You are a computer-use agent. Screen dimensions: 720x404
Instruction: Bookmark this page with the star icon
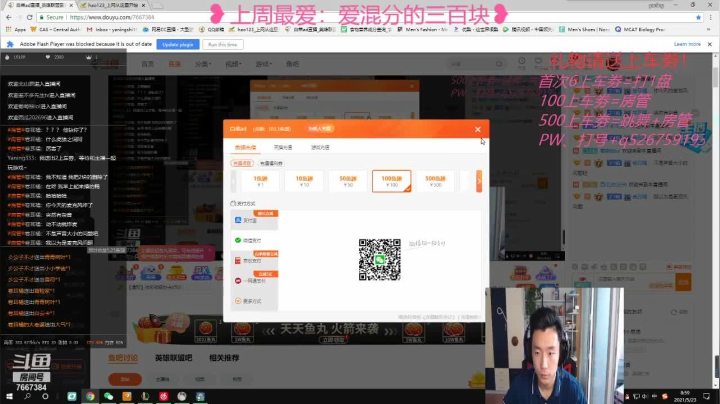(x=698, y=17)
